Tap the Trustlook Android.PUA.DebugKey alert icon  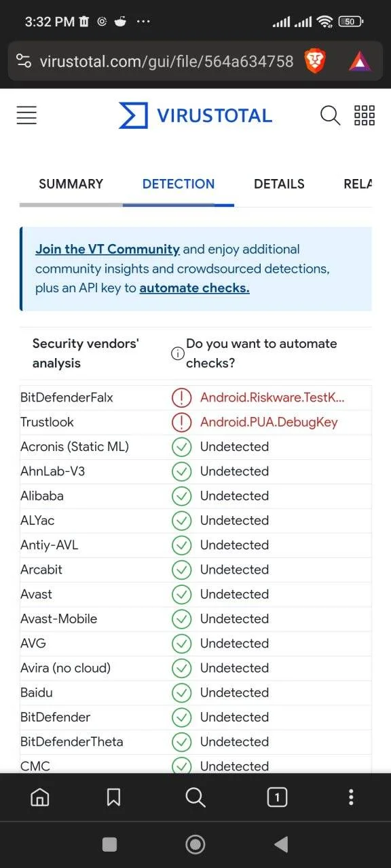181,422
